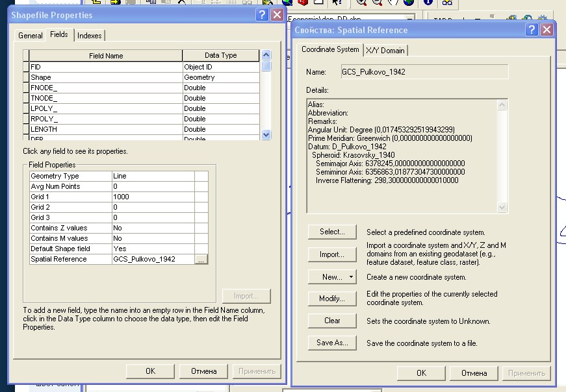Close the Spatial Reference dialog window
566x392 pixels.
(547, 30)
